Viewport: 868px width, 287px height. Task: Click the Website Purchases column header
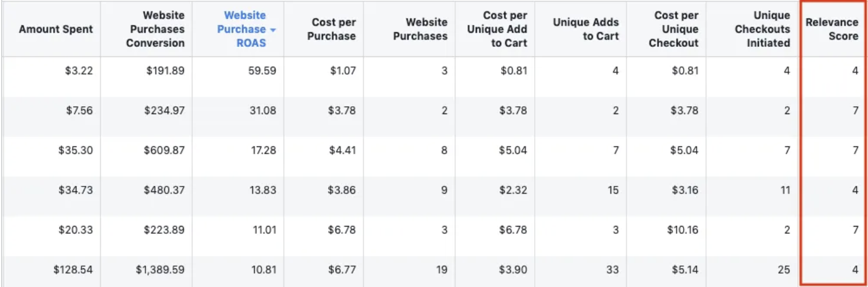420,29
